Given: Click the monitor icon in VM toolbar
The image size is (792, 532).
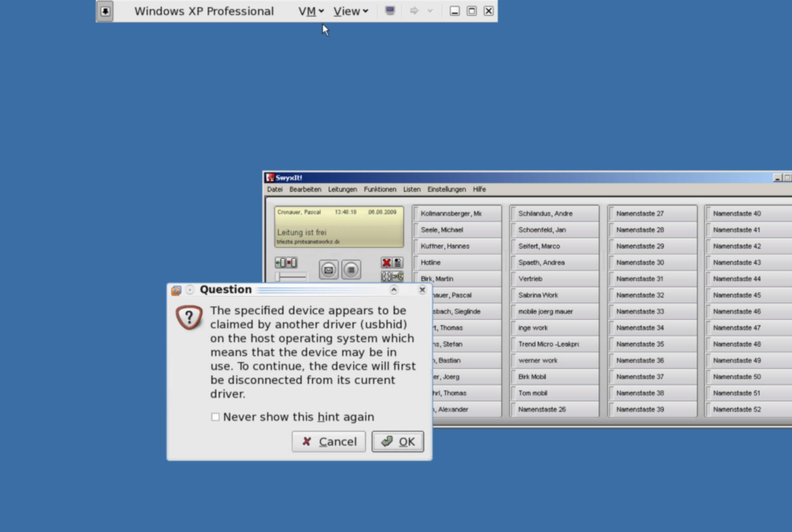Looking at the screenshot, I should pyautogui.click(x=390, y=11).
